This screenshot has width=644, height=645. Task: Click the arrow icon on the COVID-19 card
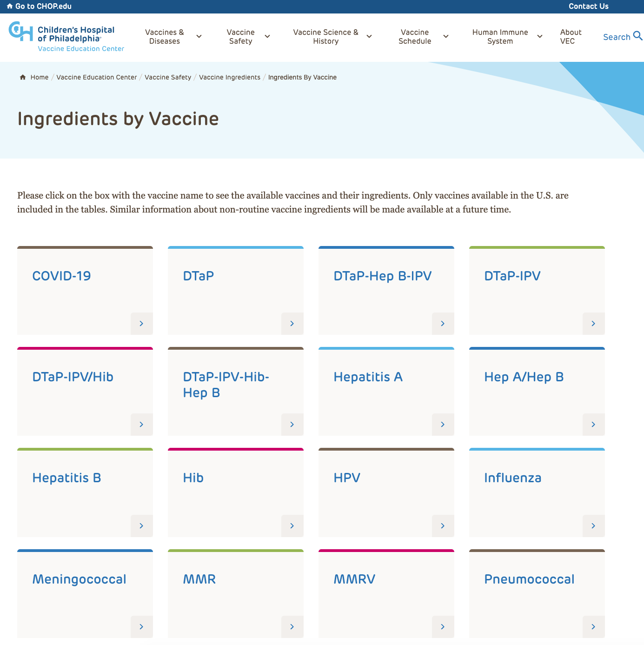pos(142,324)
